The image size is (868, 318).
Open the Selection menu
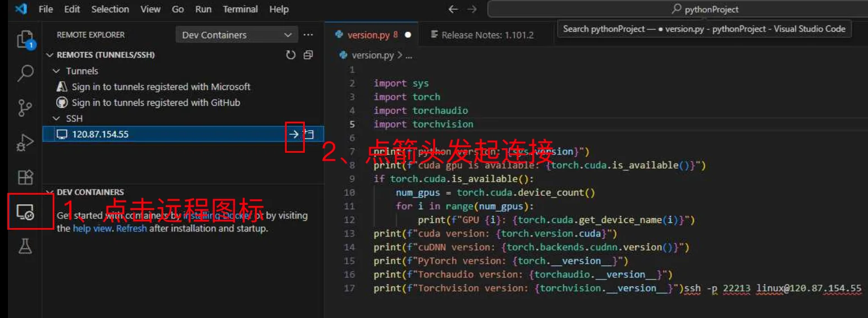(110, 9)
